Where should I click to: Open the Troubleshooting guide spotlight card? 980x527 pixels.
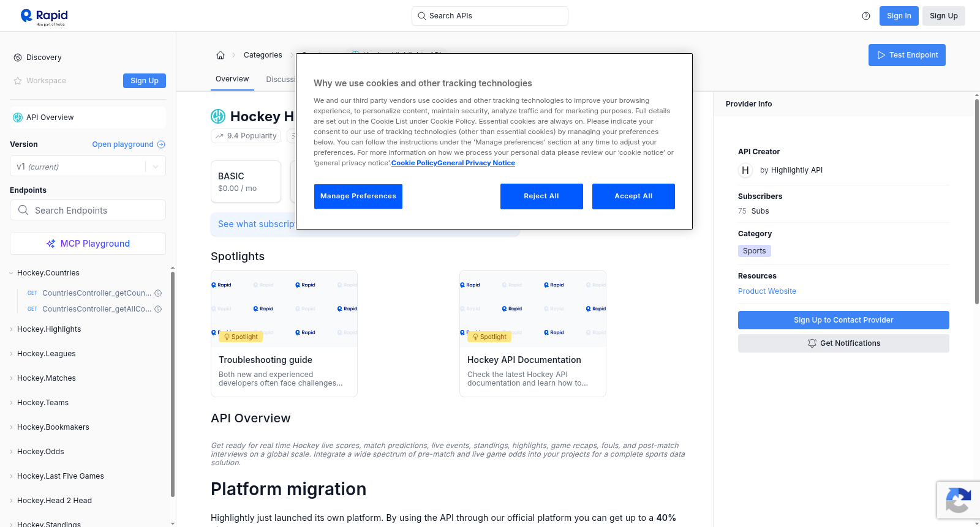click(284, 334)
